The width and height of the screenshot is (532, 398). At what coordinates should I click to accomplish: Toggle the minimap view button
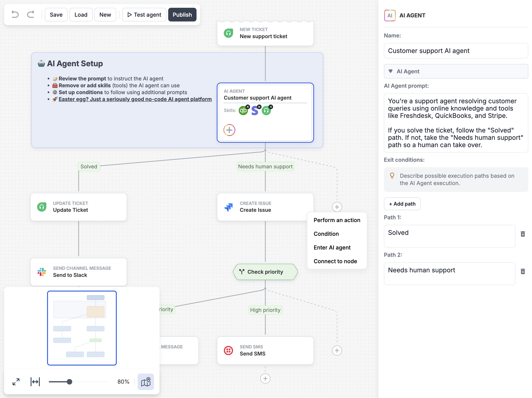(146, 382)
